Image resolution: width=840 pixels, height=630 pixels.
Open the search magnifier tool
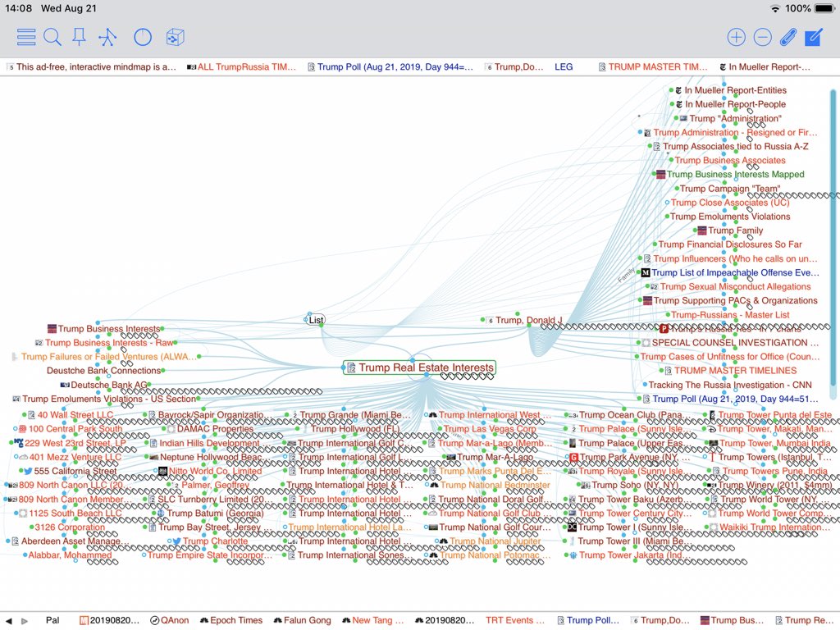coord(52,37)
